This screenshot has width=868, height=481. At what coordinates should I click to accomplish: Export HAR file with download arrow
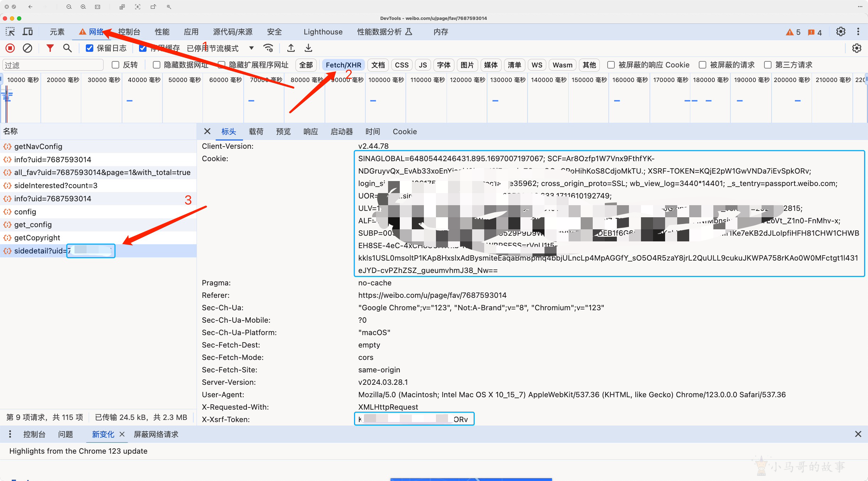[309, 48]
